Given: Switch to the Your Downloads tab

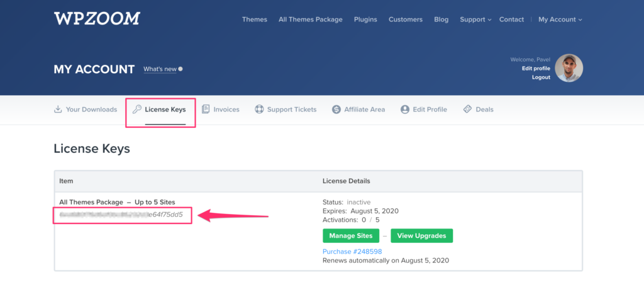Looking at the screenshot, I should pyautogui.click(x=91, y=109).
